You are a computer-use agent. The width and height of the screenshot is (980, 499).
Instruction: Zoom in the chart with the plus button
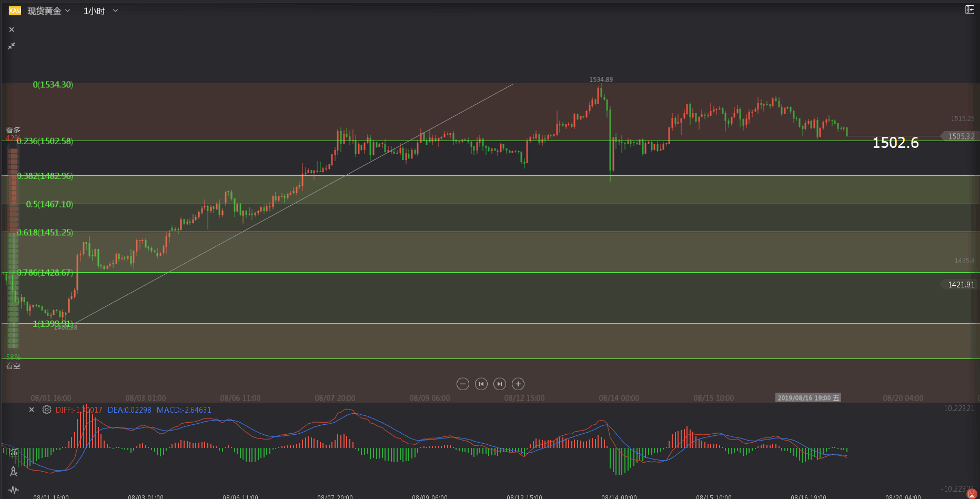[518, 384]
